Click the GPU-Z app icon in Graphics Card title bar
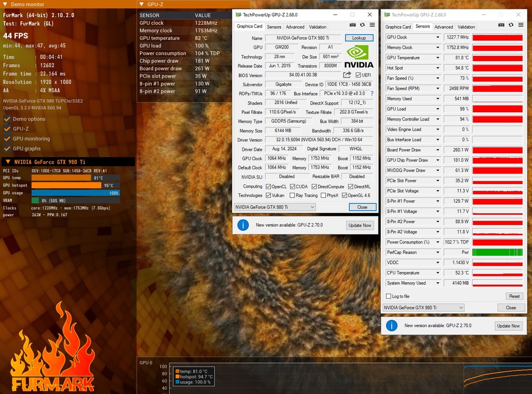The image size is (532, 394). pos(238,15)
